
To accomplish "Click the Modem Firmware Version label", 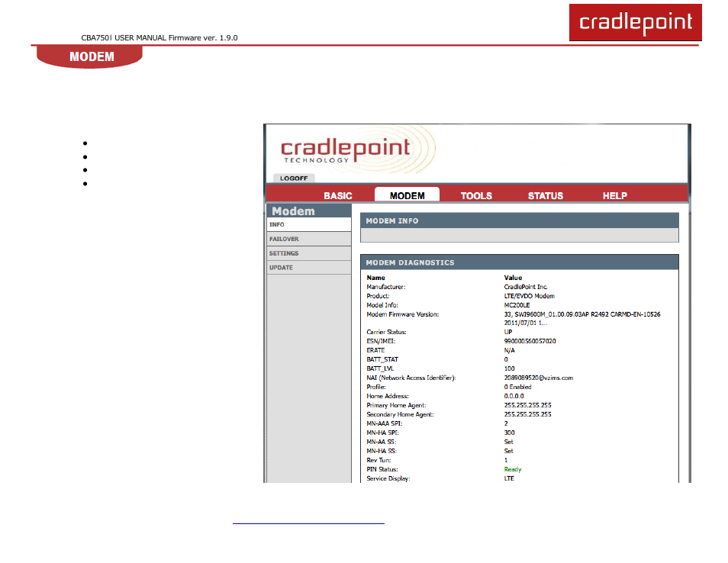I will (402, 314).
